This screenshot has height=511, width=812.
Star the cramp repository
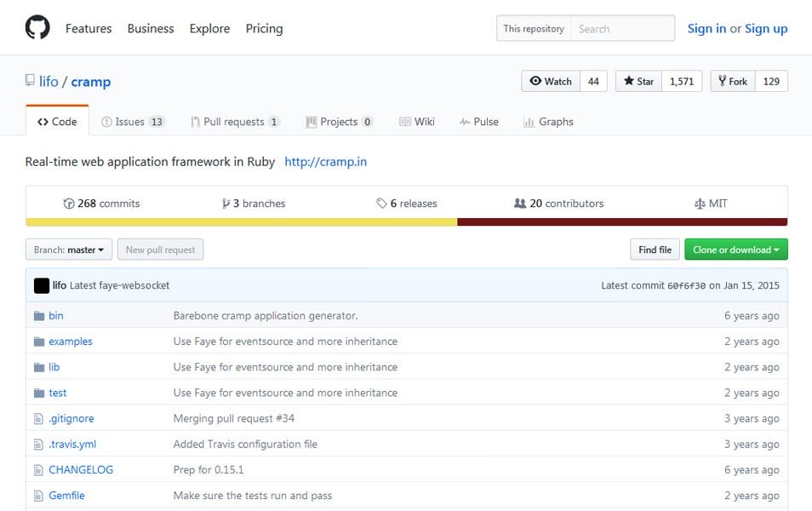[x=638, y=81]
